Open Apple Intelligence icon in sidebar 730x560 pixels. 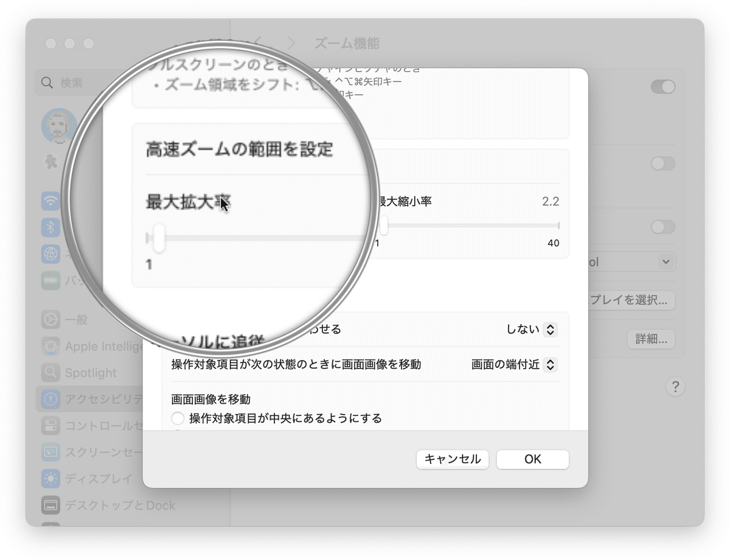point(50,347)
